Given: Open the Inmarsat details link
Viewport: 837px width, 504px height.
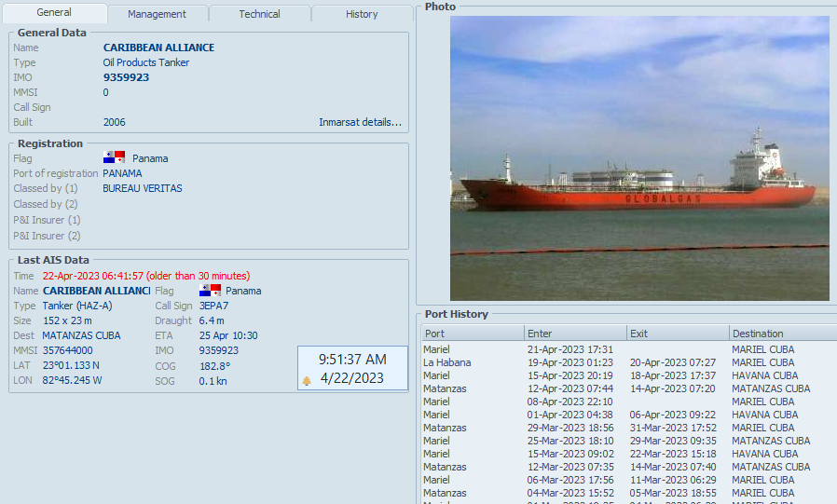Looking at the screenshot, I should (x=361, y=122).
